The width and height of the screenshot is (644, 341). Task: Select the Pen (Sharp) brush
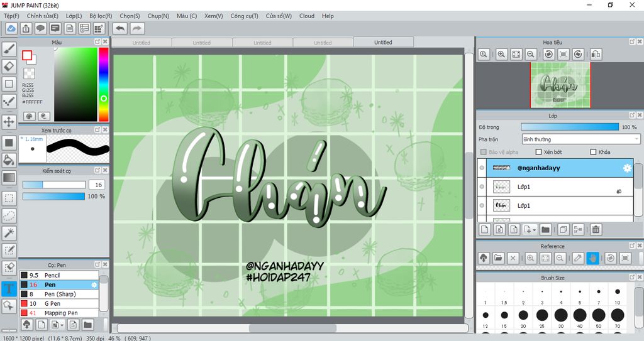pos(59,295)
